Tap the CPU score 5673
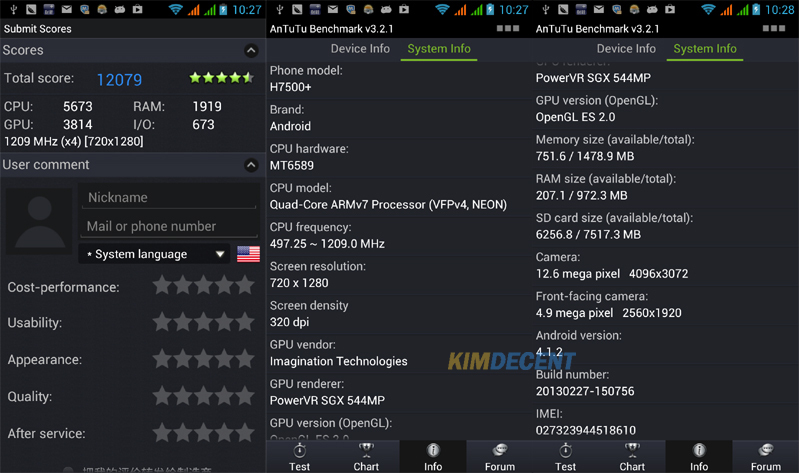 [78, 107]
